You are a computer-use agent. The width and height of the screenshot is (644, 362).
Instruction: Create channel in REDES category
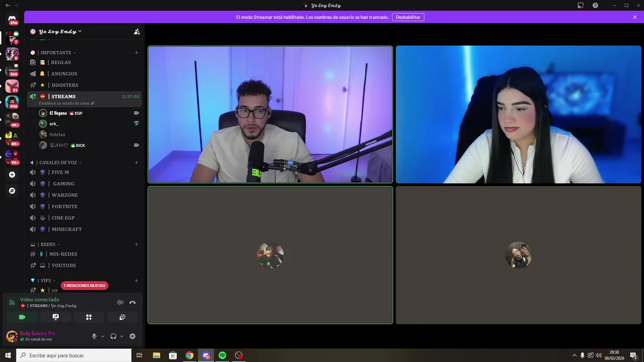tap(136, 244)
